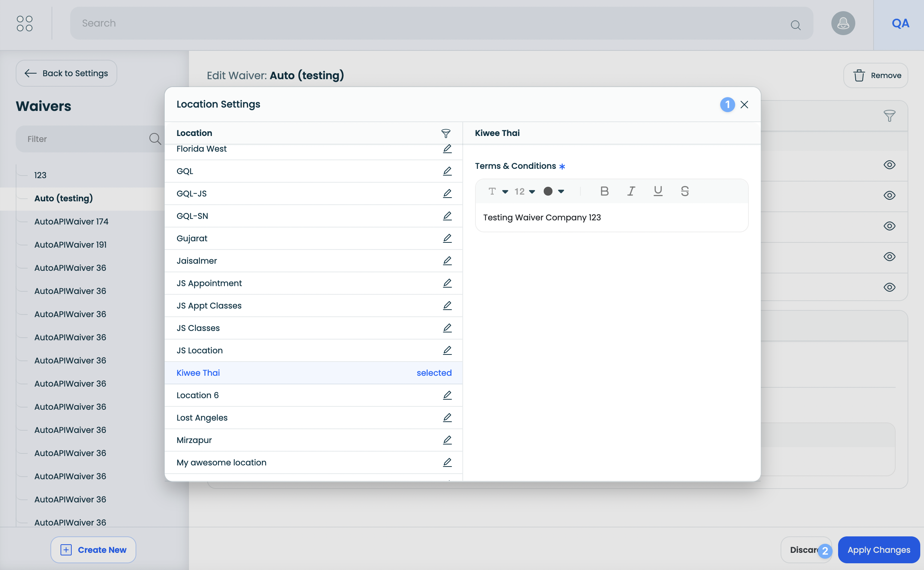Select the Mirzapur location row

pyautogui.click(x=194, y=440)
